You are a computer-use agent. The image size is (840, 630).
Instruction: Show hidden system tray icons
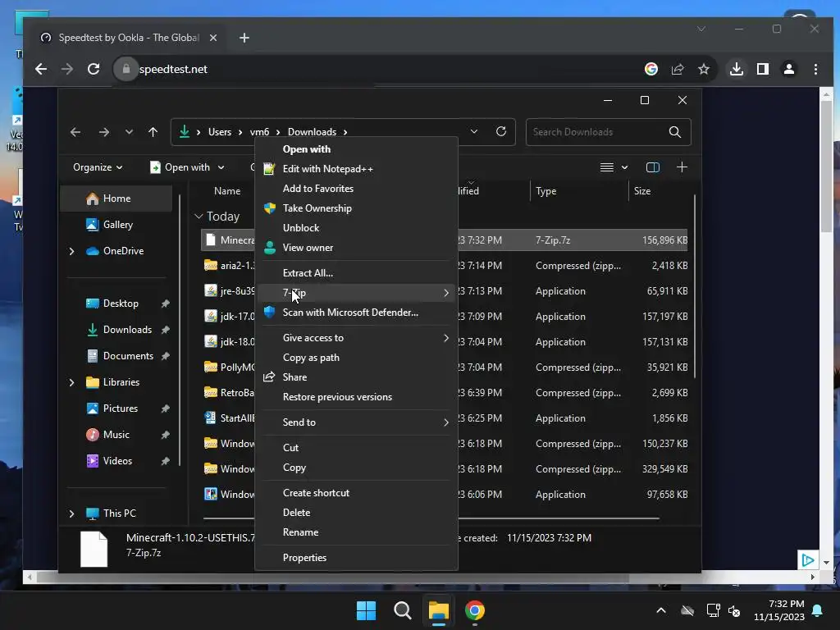661,610
